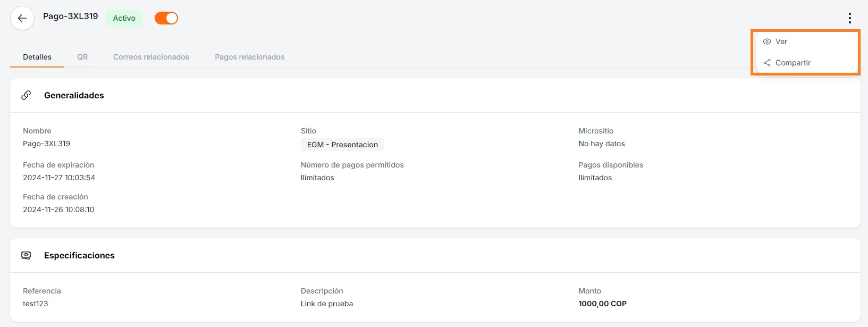The image size is (868, 327).
Task: Click the money icon beside Especificaciones
Action: pos(26,255)
